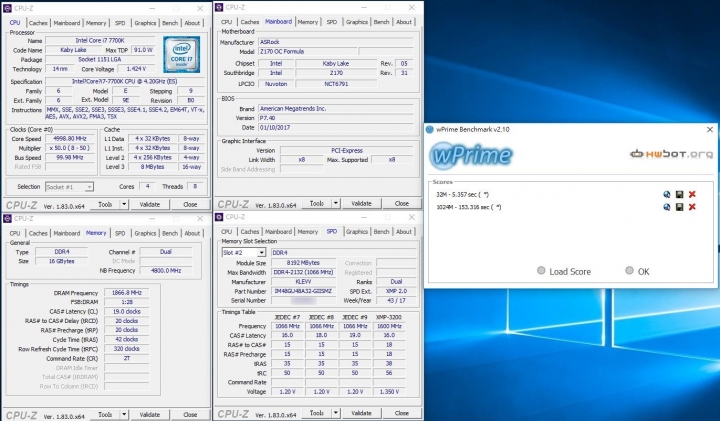720x421 pixels.
Task: Select the OK radio button in wPrime
Action: pyautogui.click(x=630, y=271)
